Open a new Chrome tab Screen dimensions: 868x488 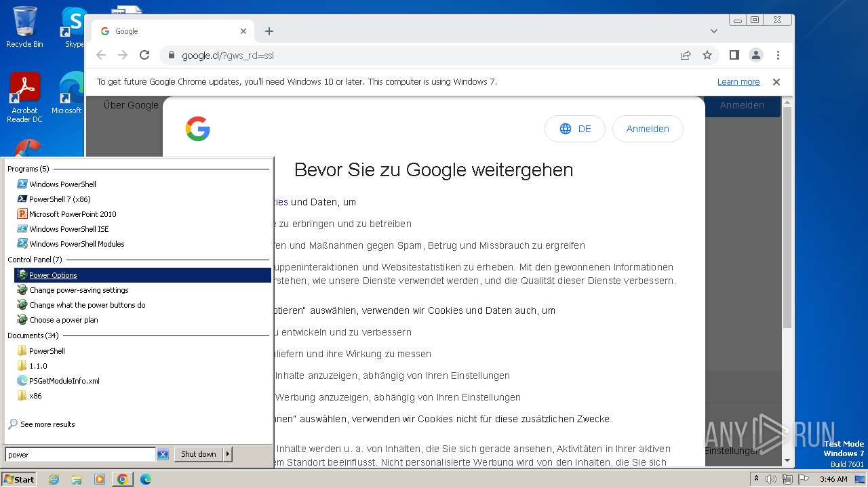[269, 31]
